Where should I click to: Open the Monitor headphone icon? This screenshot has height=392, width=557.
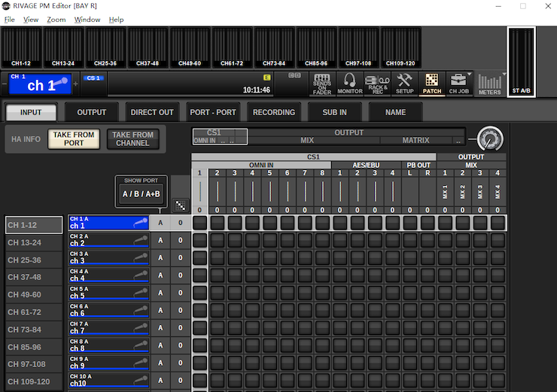(x=349, y=84)
